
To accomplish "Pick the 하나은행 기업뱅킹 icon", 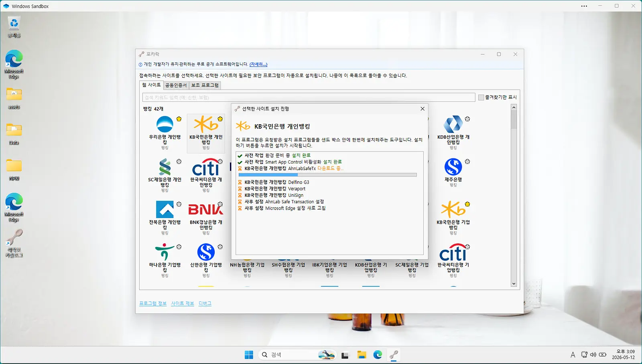I will 165,252.
